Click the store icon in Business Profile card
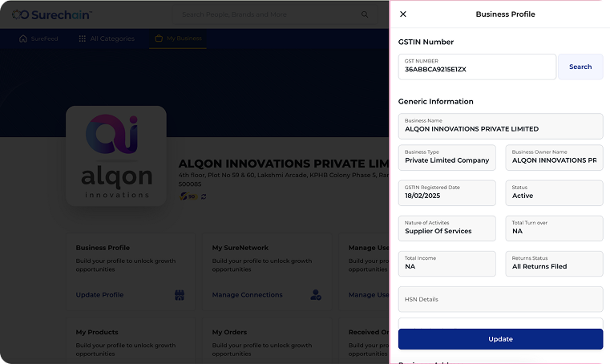Screen dimensions: 610x364 180,295
